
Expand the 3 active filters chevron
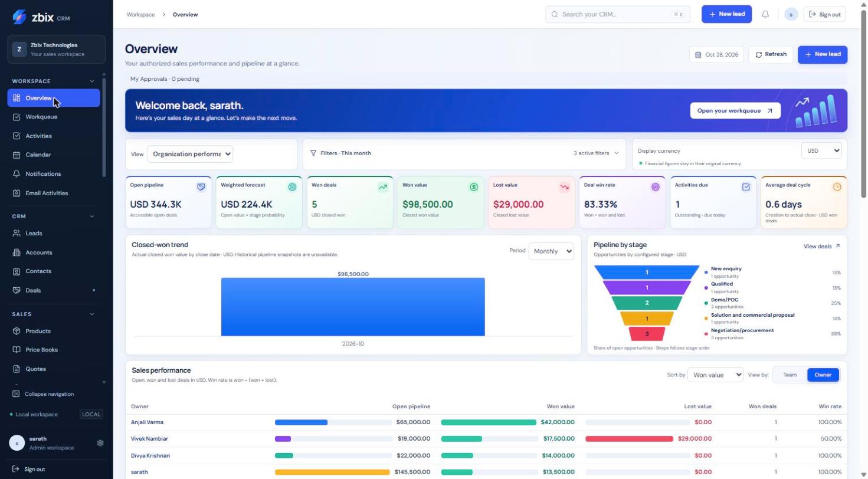click(x=617, y=153)
